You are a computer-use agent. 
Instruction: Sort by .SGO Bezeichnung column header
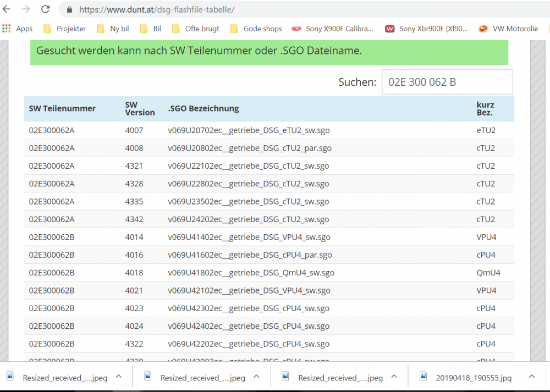click(x=204, y=109)
